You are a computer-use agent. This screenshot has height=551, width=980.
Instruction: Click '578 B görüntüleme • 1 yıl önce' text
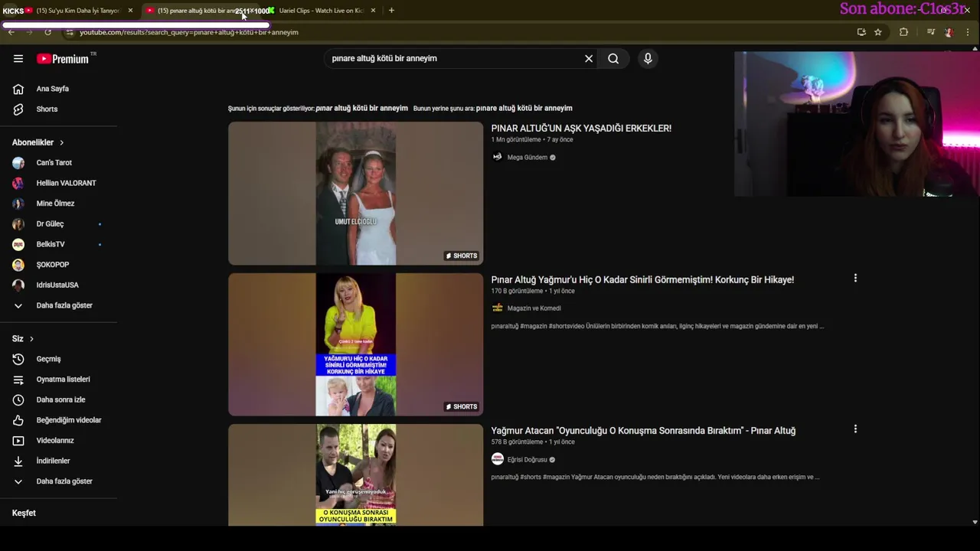pyautogui.click(x=533, y=442)
